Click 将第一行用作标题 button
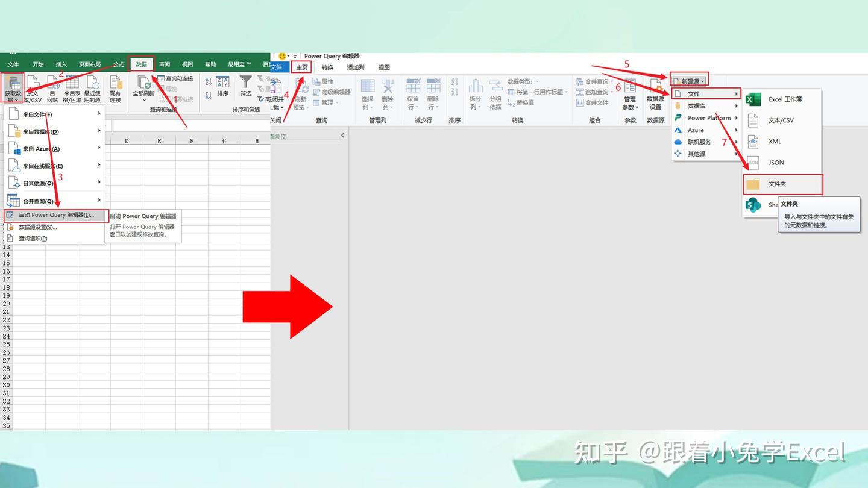868x488 pixels. (538, 92)
